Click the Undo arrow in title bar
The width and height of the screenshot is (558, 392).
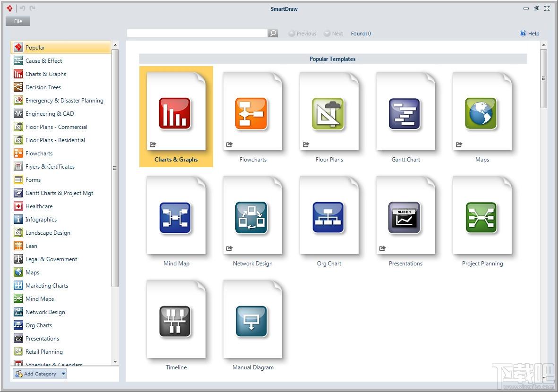pos(22,8)
